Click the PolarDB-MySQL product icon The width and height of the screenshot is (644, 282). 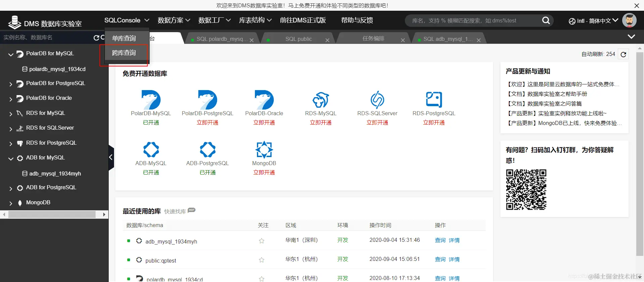(151, 99)
